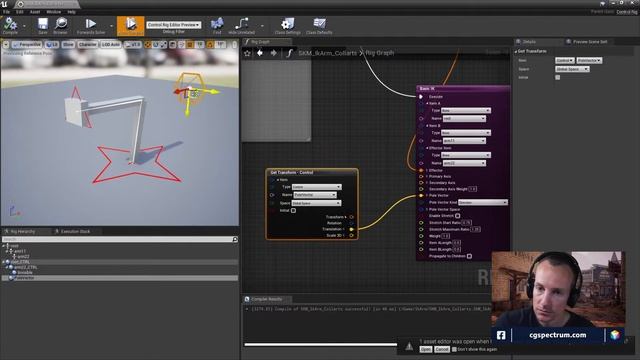This screenshot has width=640, height=360.
Task: Click the Stretch Start Ratio value field
Action: tap(467, 223)
